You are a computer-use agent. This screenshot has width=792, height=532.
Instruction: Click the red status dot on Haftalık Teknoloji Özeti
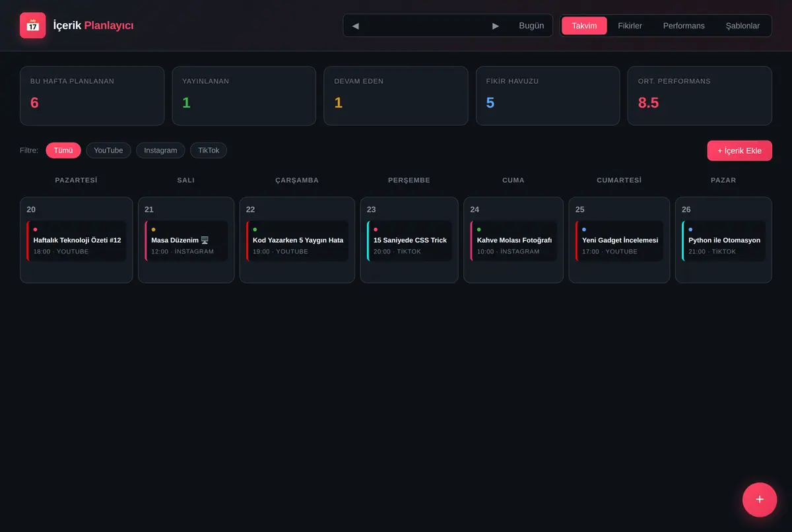click(x=36, y=229)
